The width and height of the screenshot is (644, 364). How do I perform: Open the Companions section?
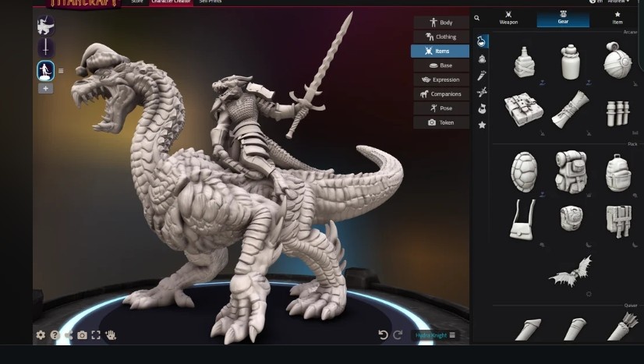[x=441, y=94]
